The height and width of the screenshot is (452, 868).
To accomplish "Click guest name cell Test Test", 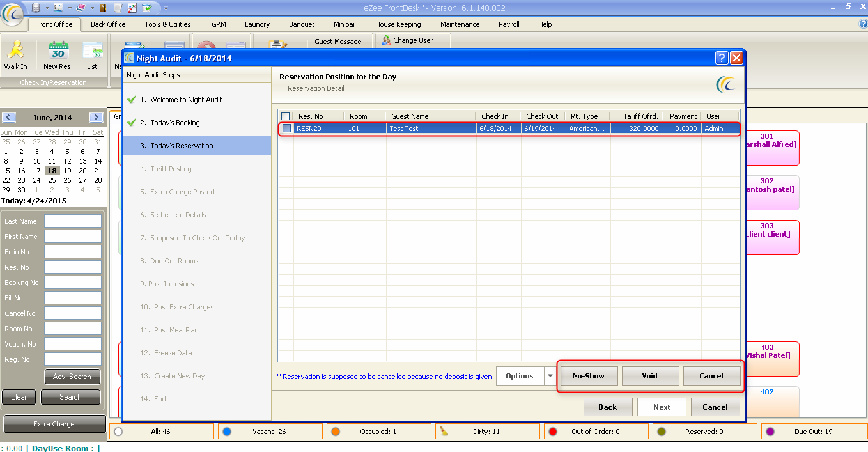I will click(431, 129).
